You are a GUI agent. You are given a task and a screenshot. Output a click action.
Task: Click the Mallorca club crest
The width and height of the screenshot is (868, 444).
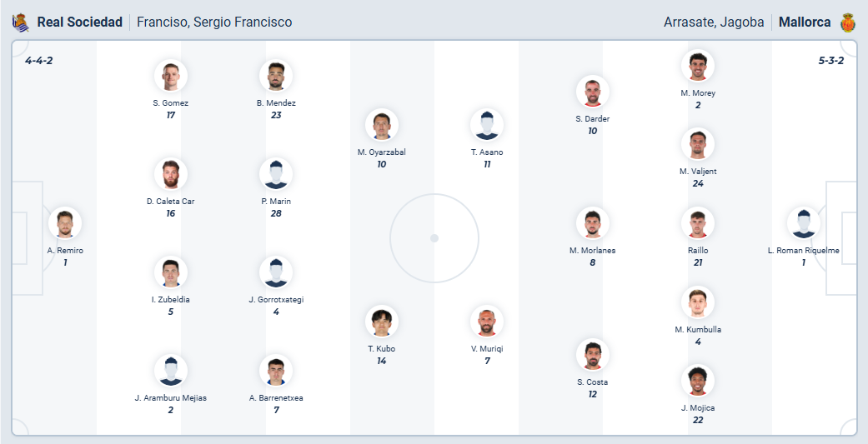coord(848,22)
